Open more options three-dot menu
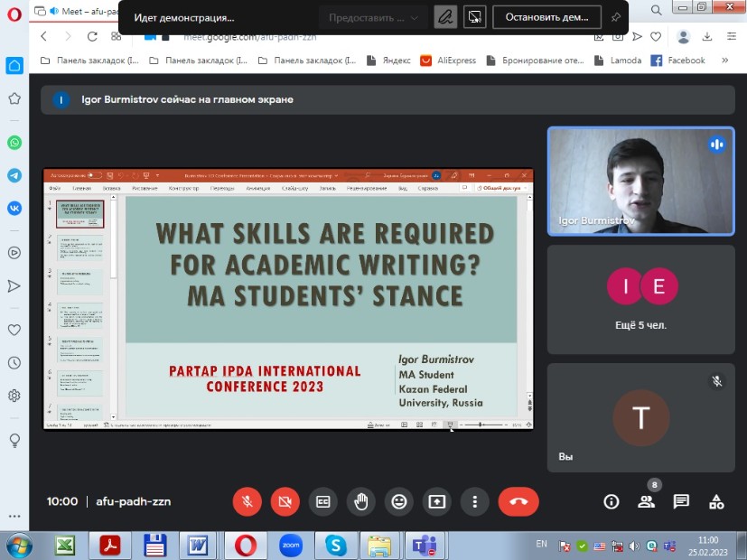Viewport: 747px width, 560px height. point(474,501)
